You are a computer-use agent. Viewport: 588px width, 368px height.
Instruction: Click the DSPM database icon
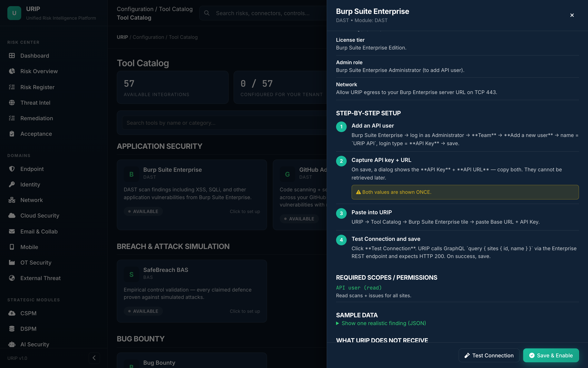point(12,329)
